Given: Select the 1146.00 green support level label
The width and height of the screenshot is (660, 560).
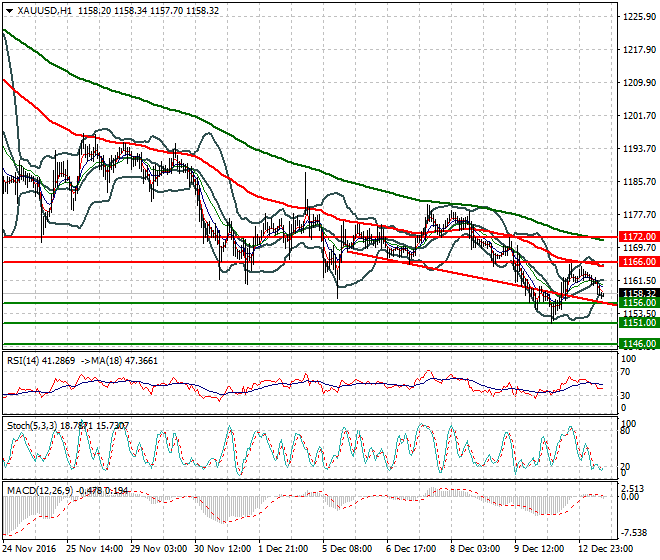Looking at the screenshot, I should click(639, 344).
